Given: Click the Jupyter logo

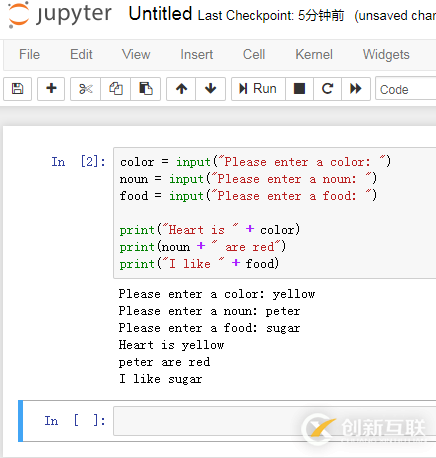Looking at the screenshot, I should coord(60,15).
